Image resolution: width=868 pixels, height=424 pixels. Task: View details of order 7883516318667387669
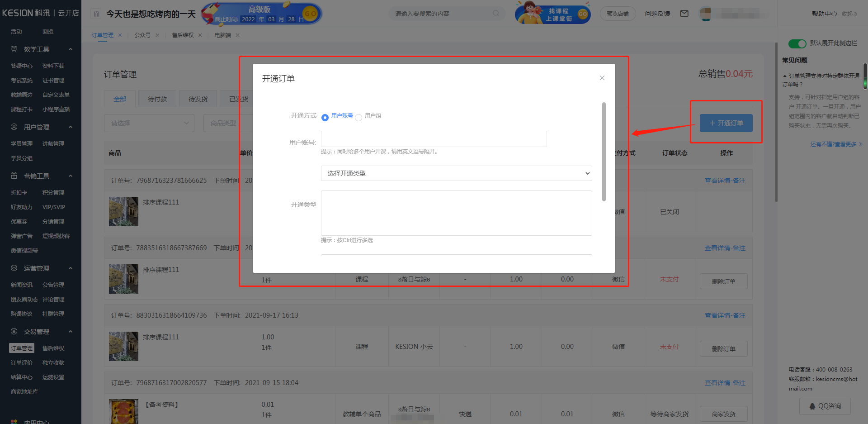[x=725, y=248]
